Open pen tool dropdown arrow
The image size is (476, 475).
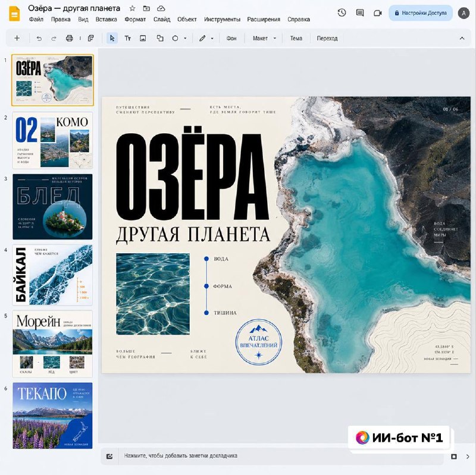coord(212,39)
